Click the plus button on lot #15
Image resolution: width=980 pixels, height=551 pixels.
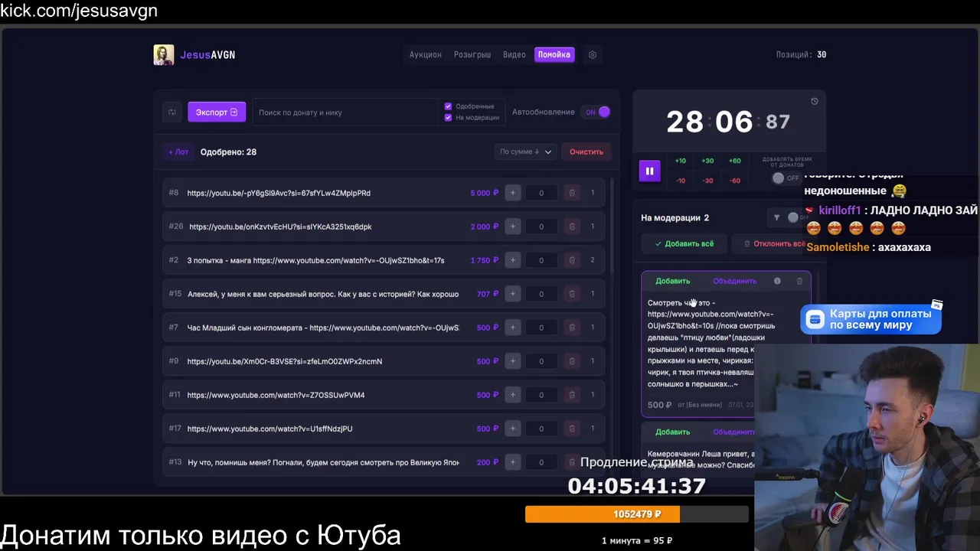[x=513, y=294]
